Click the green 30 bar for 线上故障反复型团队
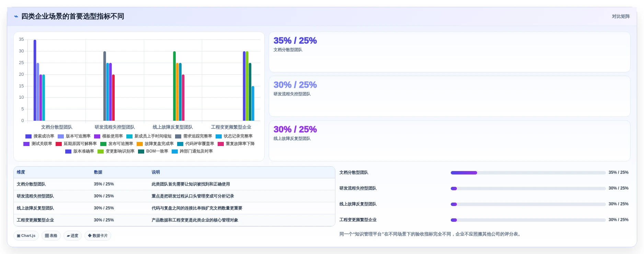Screen dimensions: 644x254 coord(174,86)
